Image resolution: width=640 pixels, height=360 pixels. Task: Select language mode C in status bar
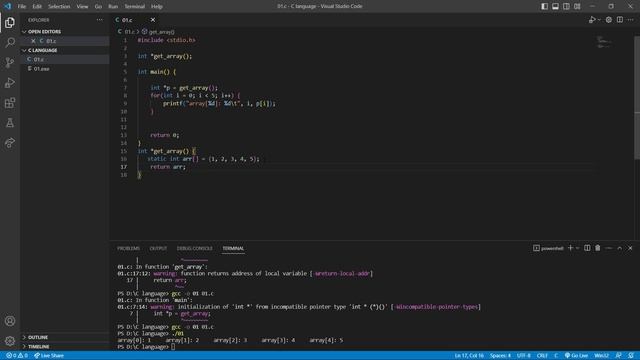556,356
